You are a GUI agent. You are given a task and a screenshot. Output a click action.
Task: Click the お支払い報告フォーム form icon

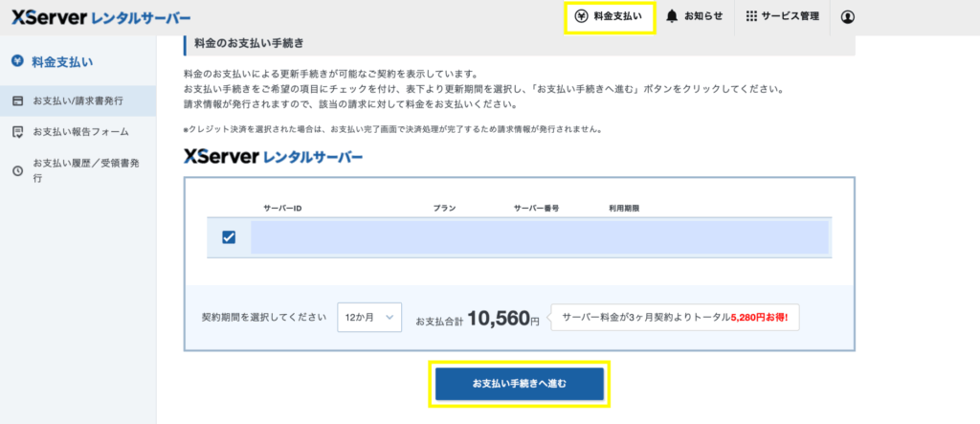[17, 131]
